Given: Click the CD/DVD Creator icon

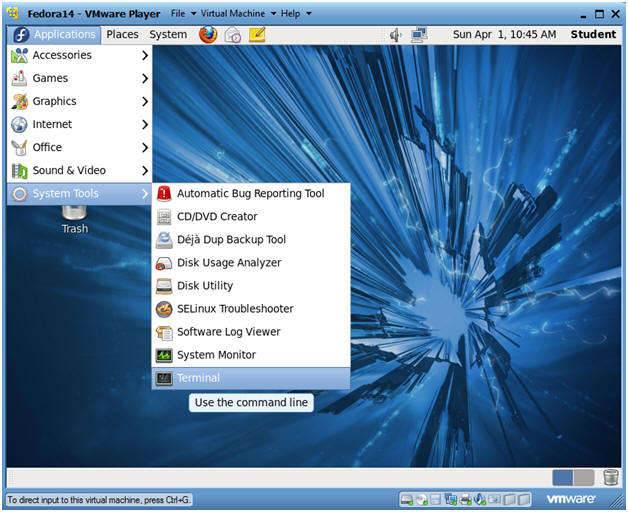Looking at the screenshot, I should pos(164,217).
